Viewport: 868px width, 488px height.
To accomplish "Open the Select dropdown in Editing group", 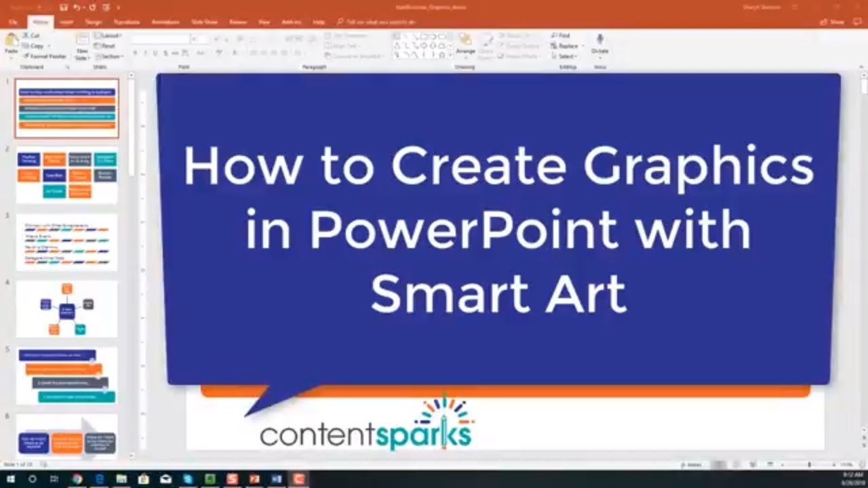I will point(565,56).
